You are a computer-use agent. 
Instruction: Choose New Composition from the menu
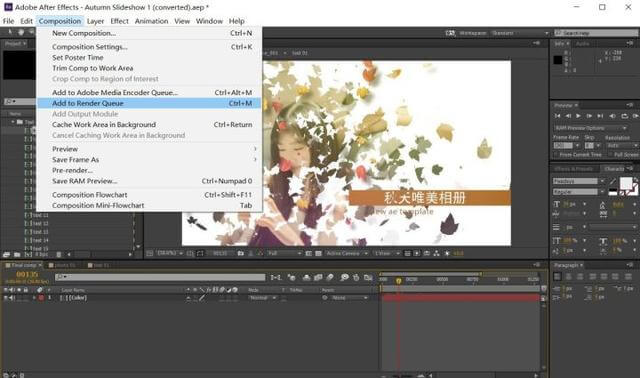(149, 33)
